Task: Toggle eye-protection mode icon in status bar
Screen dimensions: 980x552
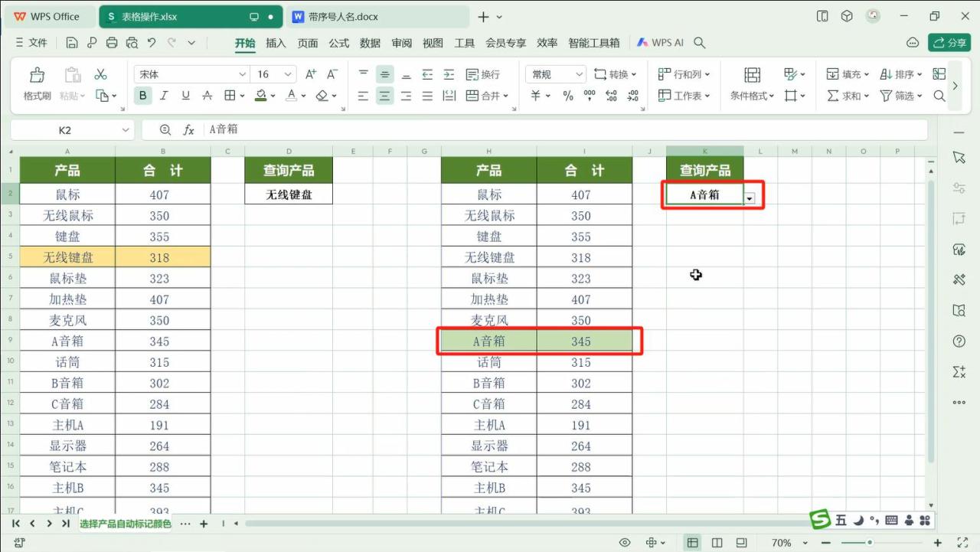Action: (x=626, y=543)
